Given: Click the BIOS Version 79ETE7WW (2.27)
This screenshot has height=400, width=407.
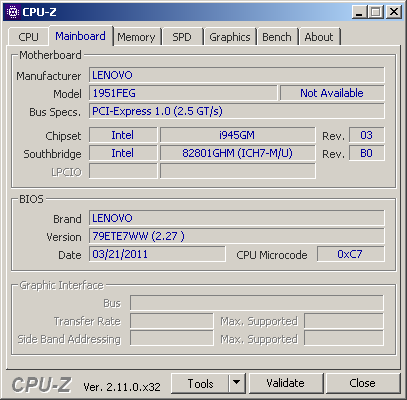Looking at the screenshot, I should (237, 236).
